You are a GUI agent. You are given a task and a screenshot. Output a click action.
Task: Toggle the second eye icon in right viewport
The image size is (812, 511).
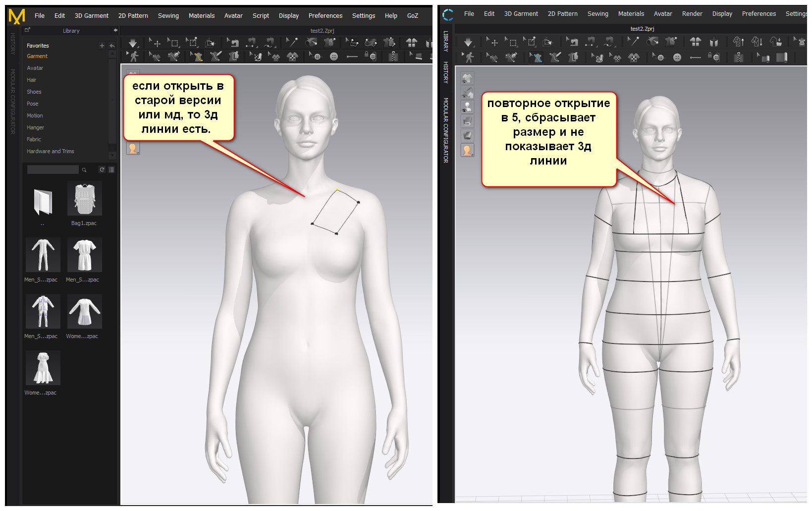pos(467,93)
